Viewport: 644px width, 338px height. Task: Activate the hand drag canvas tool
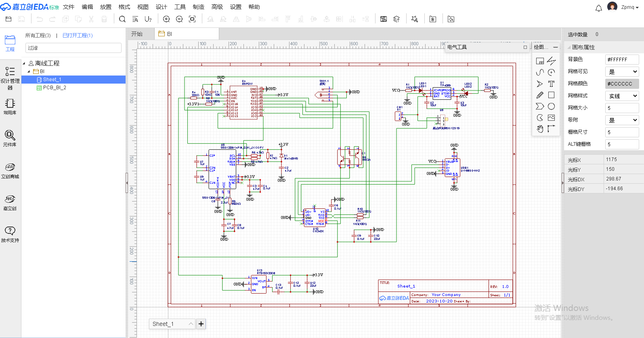[540, 129]
